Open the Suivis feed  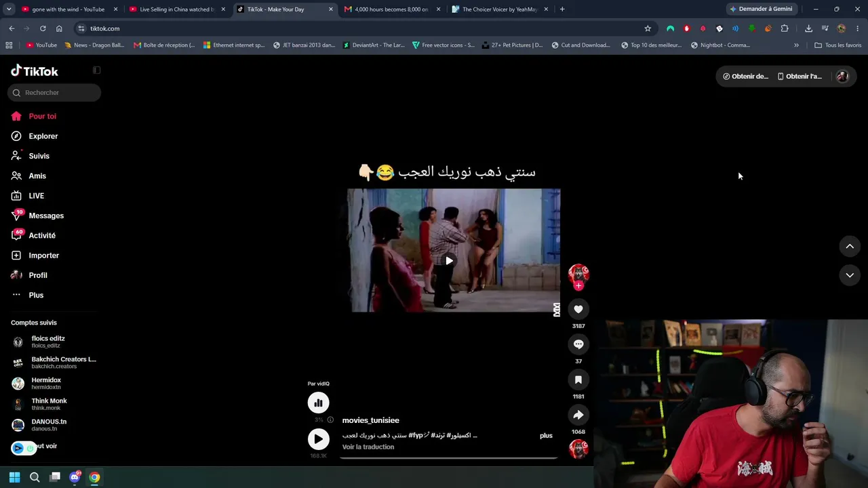point(39,156)
